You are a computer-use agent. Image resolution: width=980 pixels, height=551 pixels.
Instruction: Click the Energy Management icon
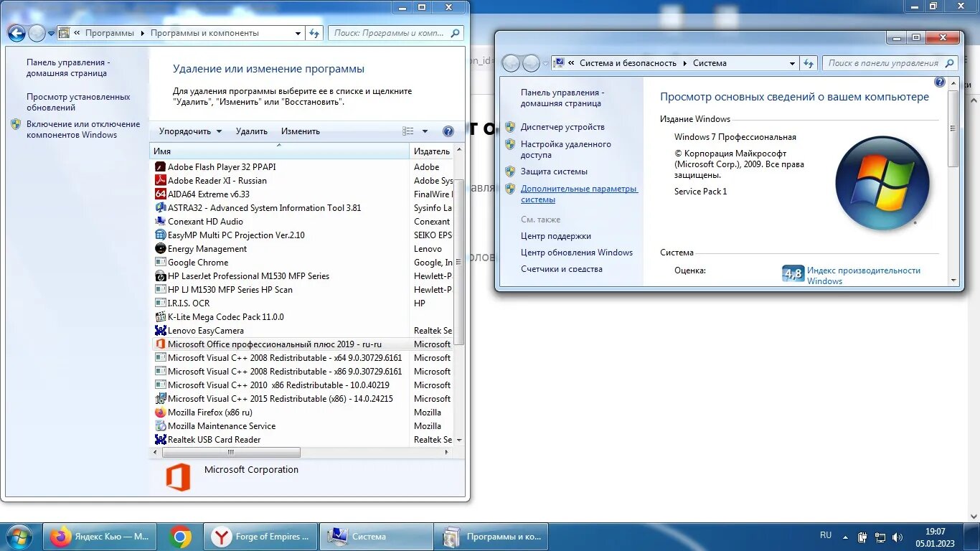161,248
